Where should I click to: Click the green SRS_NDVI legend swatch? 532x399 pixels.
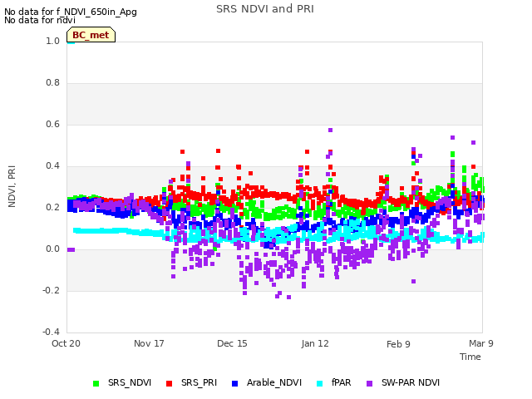(96, 383)
